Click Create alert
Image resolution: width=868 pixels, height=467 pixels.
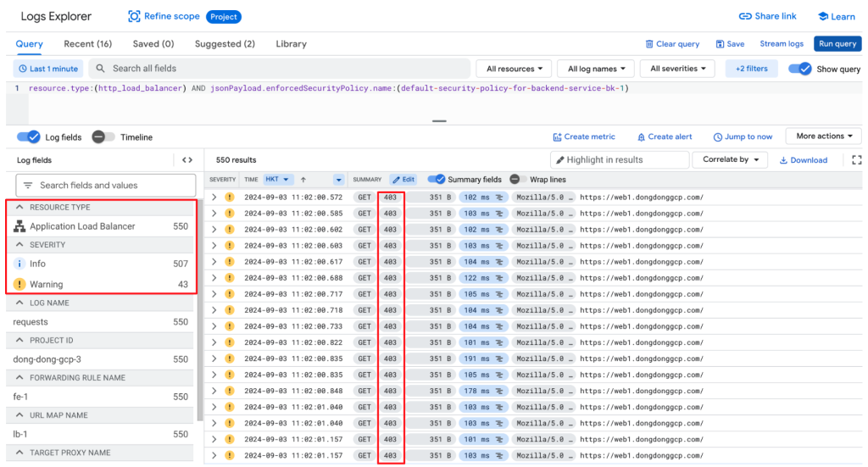click(665, 136)
